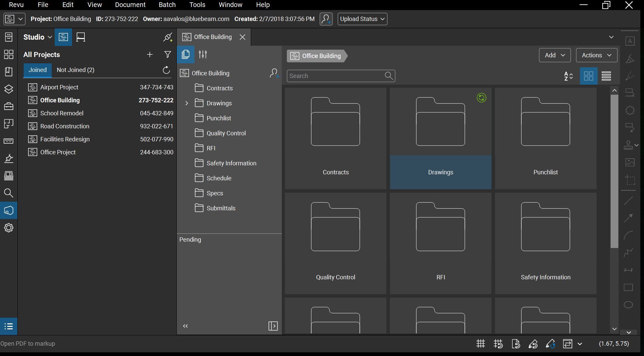The height and width of the screenshot is (356, 644).
Task: Click the invite user icon in header
Action: pos(326,19)
